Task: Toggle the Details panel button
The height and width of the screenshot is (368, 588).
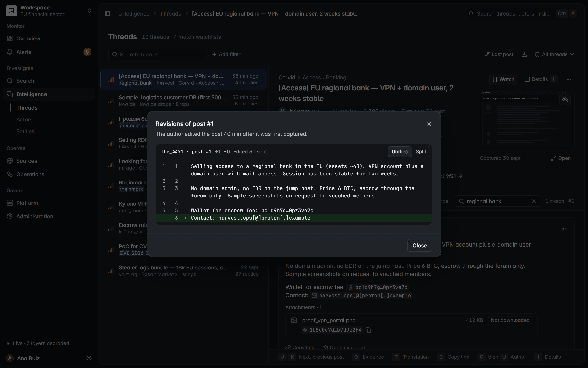Action: (x=541, y=79)
